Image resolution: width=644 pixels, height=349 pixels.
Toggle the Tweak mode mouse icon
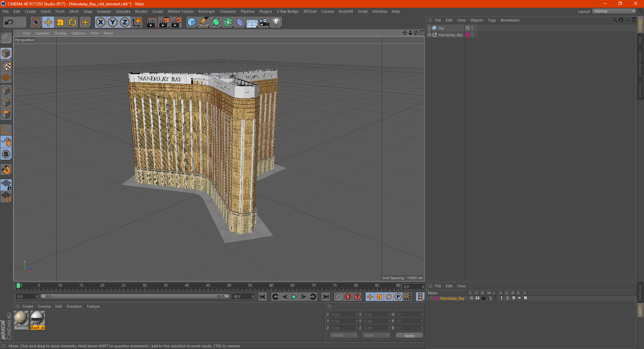tap(6, 142)
